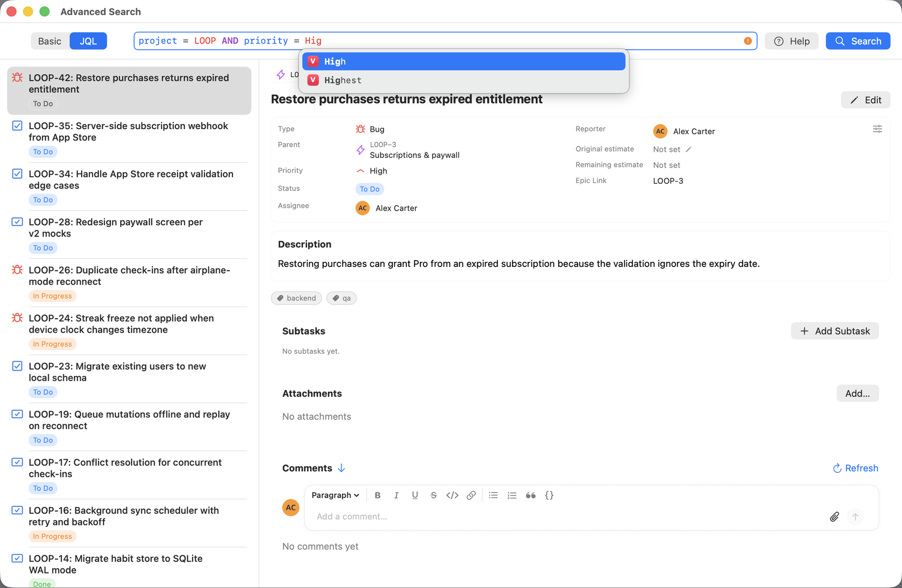The width and height of the screenshot is (902, 588).
Task: Select LOOP-34 App Store receipt validation
Action: point(129,187)
